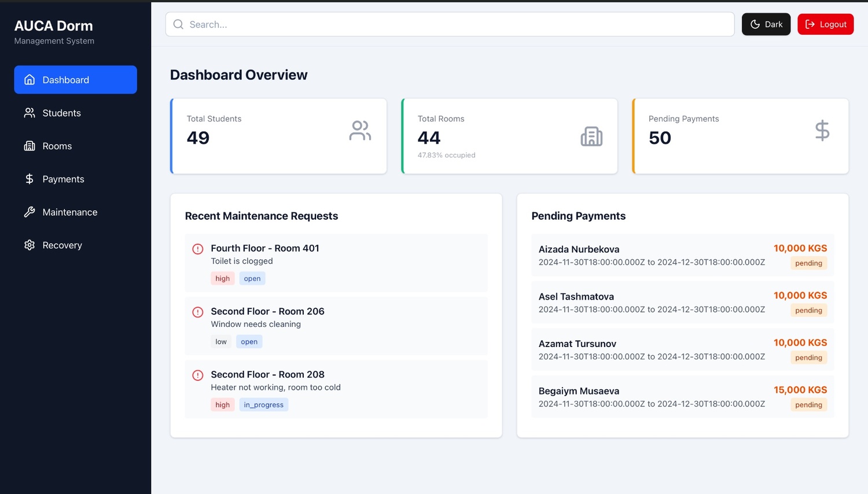The image size is (868, 494).
Task: Click the pending badge for Asel Tashmatova
Action: point(809,311)
